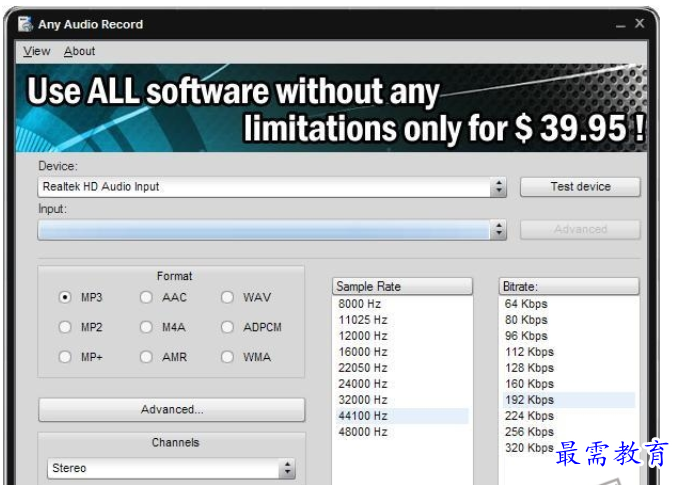Image resolution: width=677 pixels, height=485 pixels.
Task: Click the Device combo box arrow
Action: [499, 187]
